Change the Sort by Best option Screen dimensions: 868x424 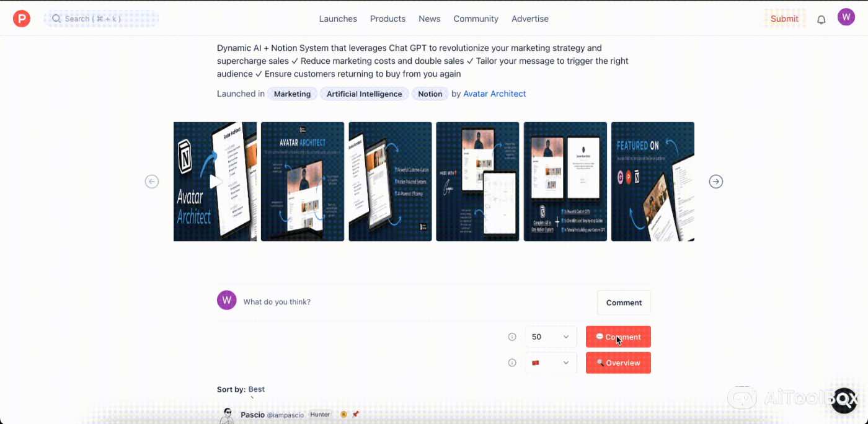(x=256, y=389)
